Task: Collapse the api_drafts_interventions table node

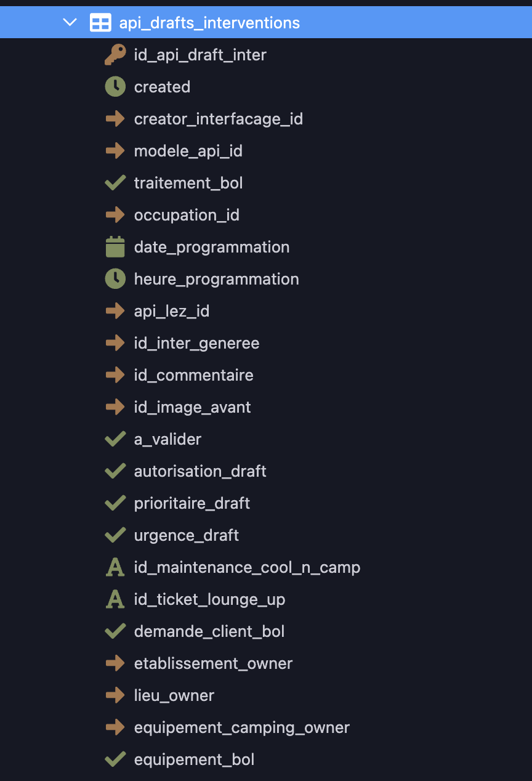Action: 70,23
